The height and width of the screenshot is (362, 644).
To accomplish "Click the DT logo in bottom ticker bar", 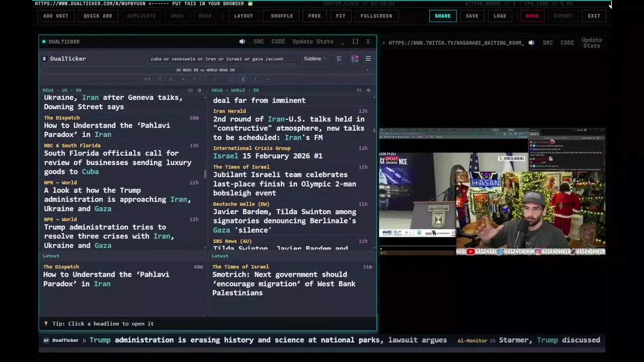I will [x=46, y=340].
